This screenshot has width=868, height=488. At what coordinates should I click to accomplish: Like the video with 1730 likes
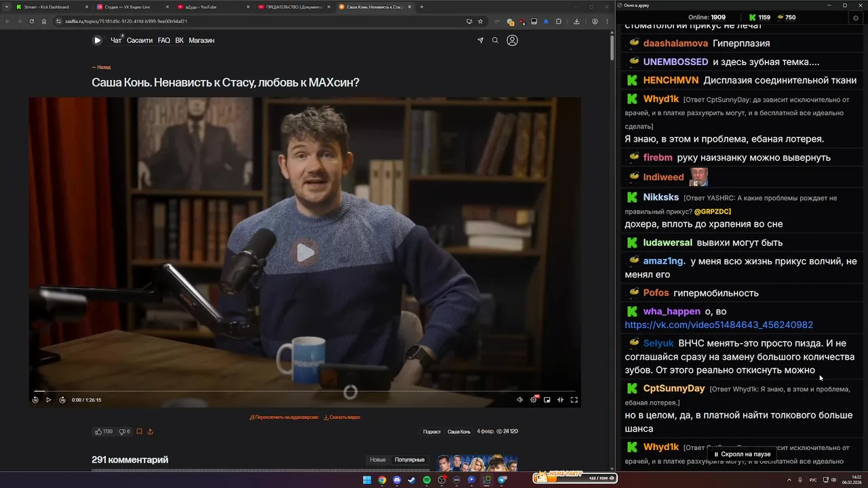104,432
